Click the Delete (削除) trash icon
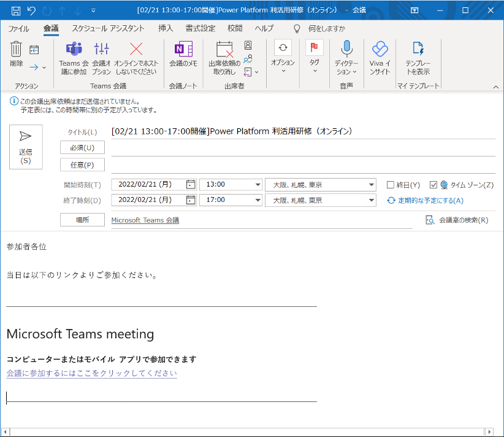This screenshot has height=437, width=504. click(x=16, y=49)
